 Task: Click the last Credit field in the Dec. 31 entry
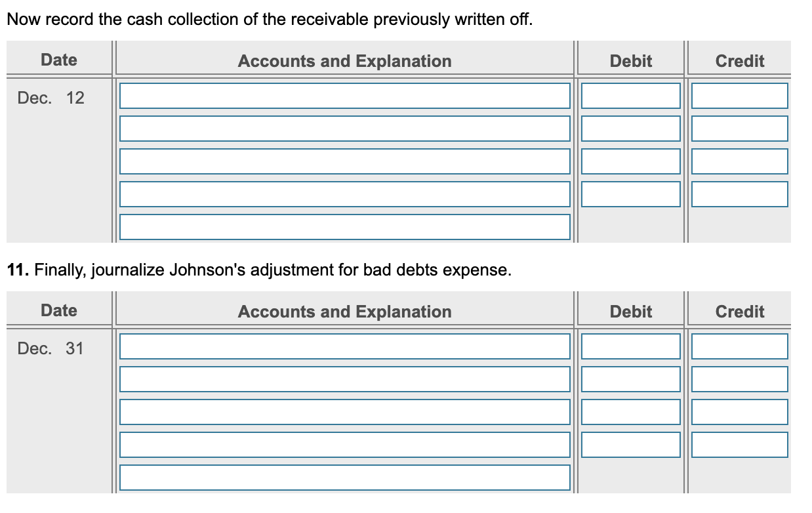coord(739,444)
